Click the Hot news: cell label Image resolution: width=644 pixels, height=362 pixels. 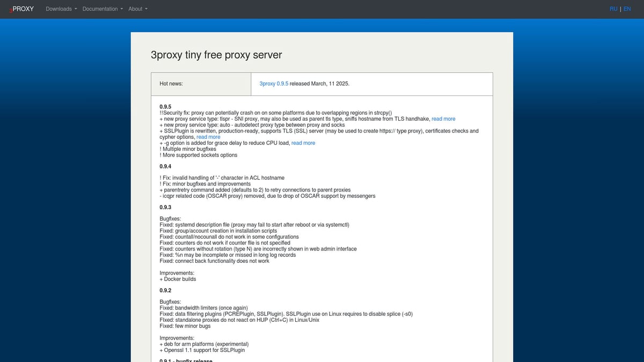click(x=171, y=84)
